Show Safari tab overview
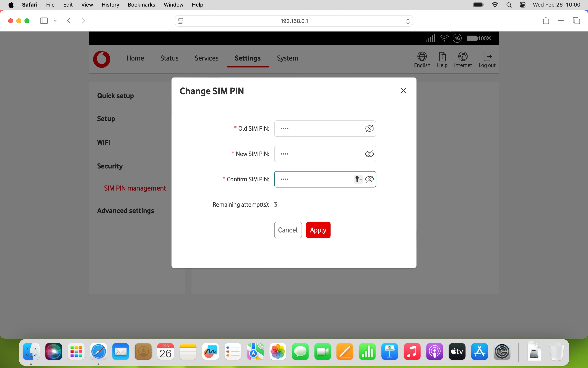 point(576,21)
